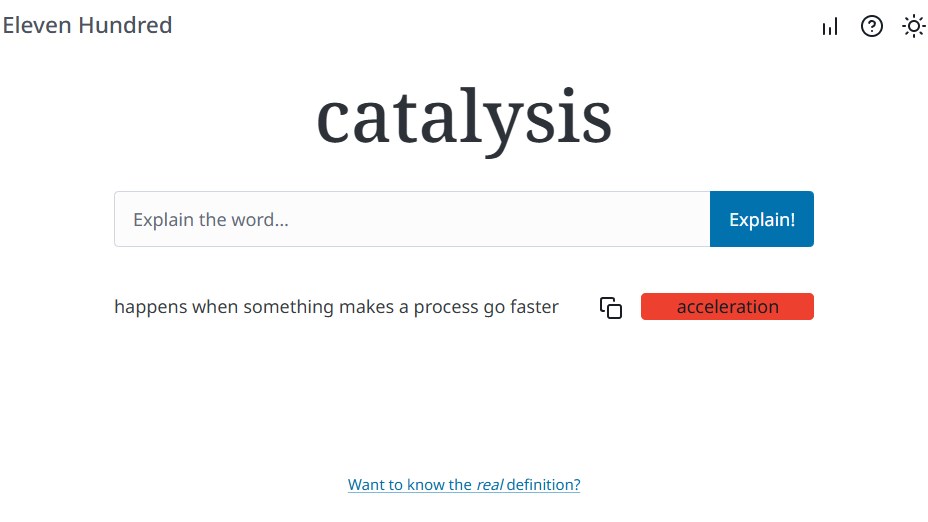Click the question mark help icon

tap(872, 27)
